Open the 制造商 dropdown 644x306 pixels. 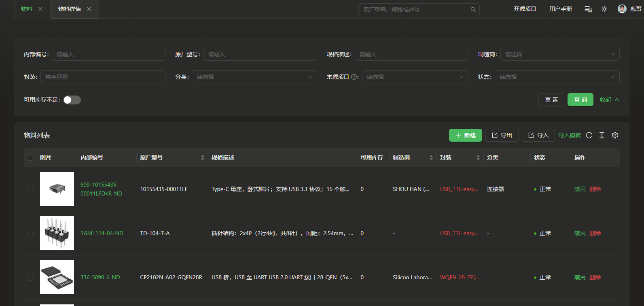pyautogui.click(x=560, y=54)
